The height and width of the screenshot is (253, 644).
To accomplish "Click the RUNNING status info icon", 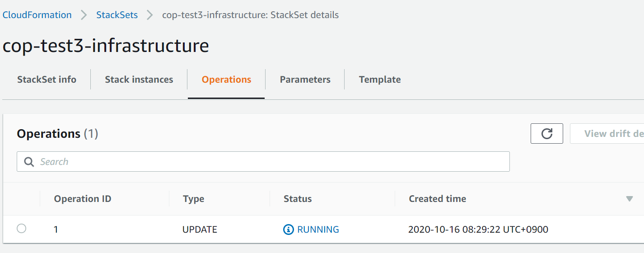I will [x=288, y=230].
